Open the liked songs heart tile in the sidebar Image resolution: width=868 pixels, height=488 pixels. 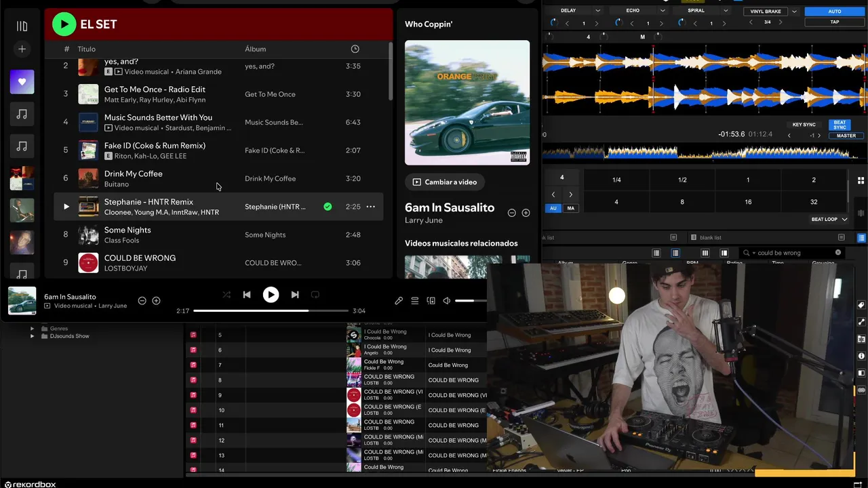[x=22, y=82]
